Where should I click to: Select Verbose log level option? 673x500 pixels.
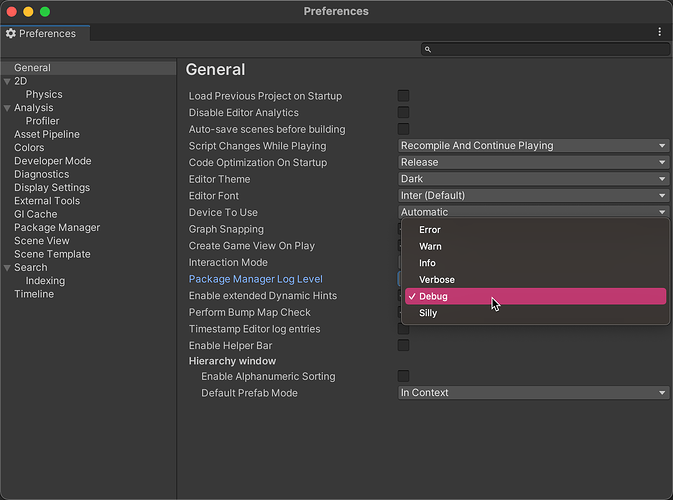point(437,280)
